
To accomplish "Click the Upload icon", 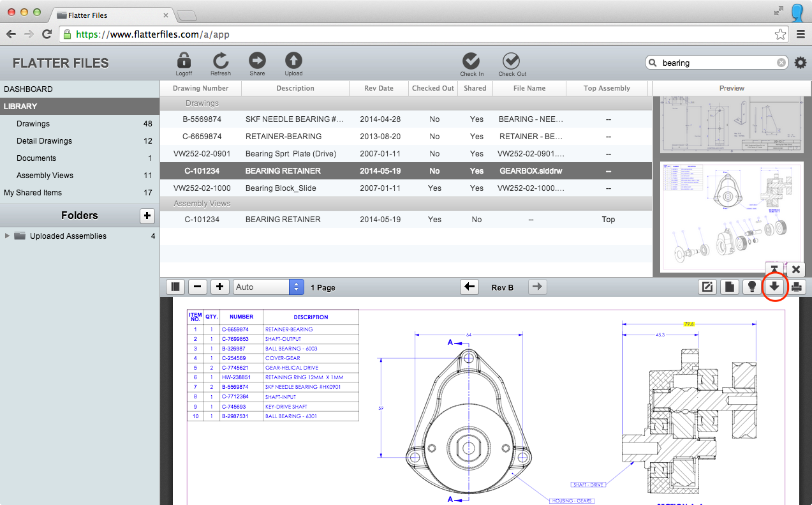I will [x=293, y=61].
